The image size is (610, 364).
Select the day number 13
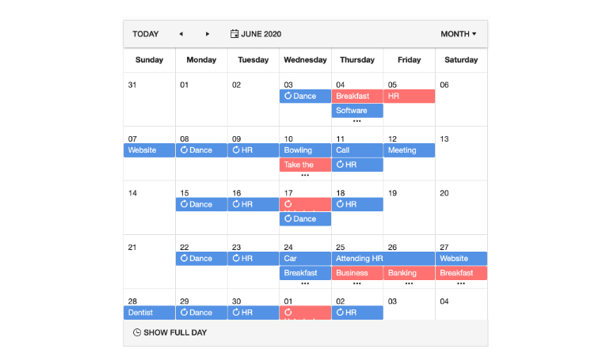pos(444,139)
